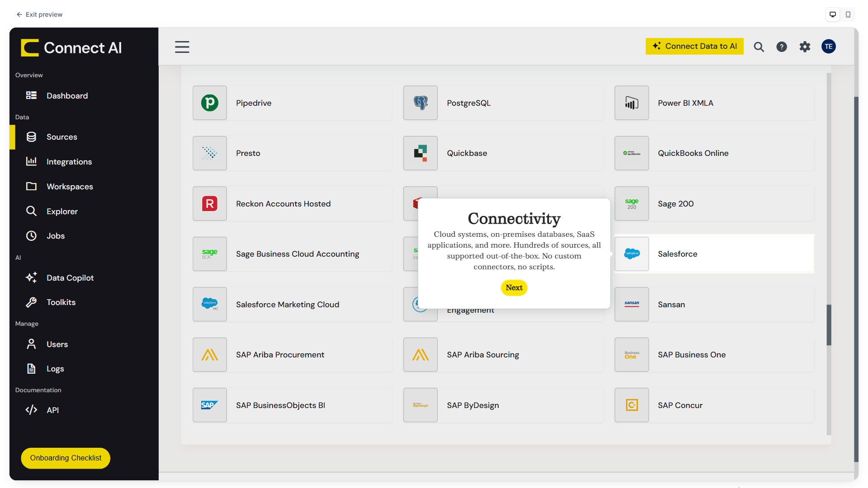Switch to desktop preview mode icon
Viewport: 868px width, 488px height.
[833, 14]
